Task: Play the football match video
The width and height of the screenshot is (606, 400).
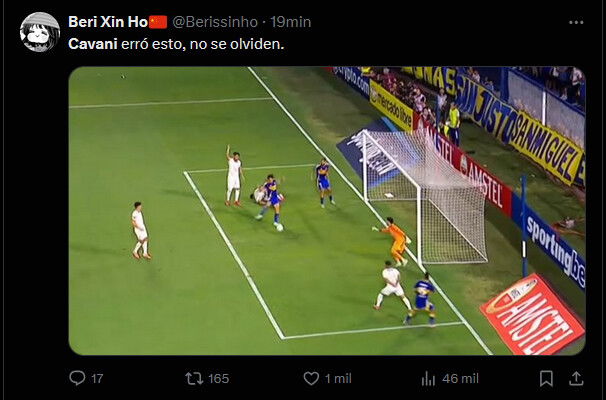Action: [x=327, y=211]
